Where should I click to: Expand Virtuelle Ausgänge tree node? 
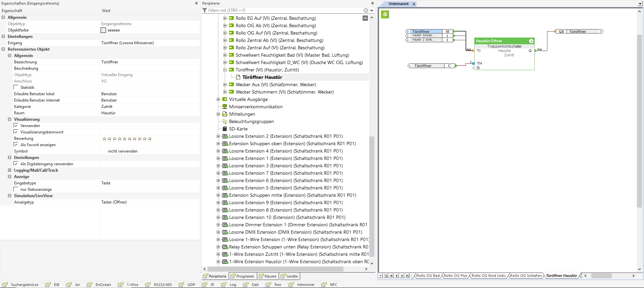[218, 100]
